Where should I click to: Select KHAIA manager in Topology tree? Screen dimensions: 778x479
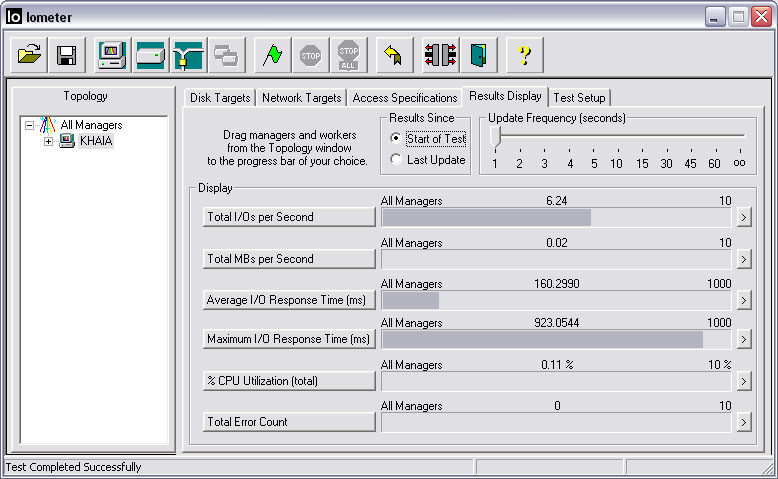click(x=96, y=141)
